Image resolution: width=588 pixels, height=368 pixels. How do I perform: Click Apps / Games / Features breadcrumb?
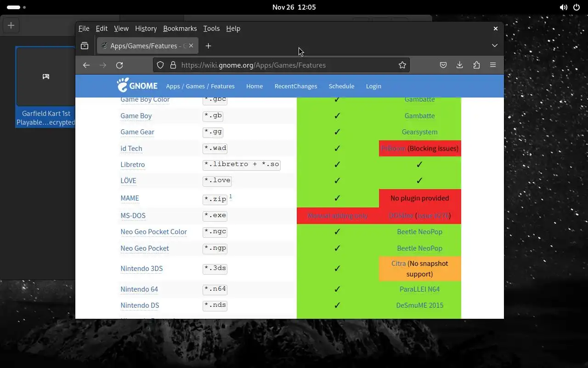[x=200, y=86]
